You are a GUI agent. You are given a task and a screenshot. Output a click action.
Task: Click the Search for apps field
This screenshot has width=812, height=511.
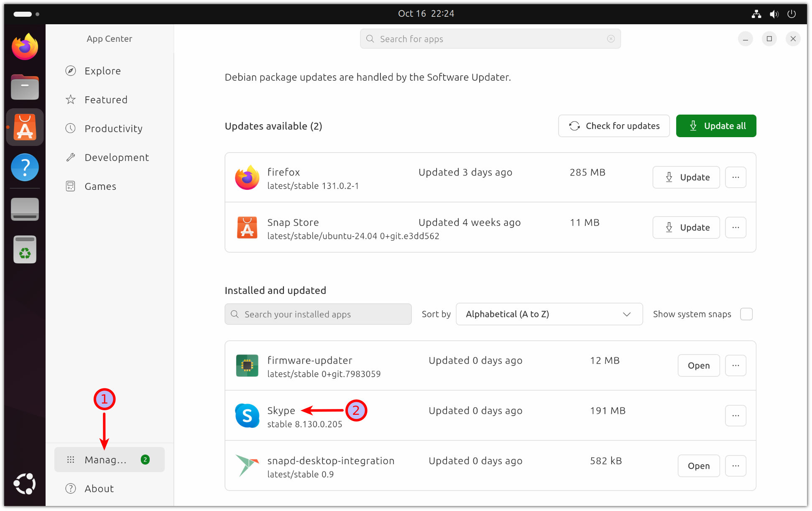pyautogui.click(x=490, y=39)
